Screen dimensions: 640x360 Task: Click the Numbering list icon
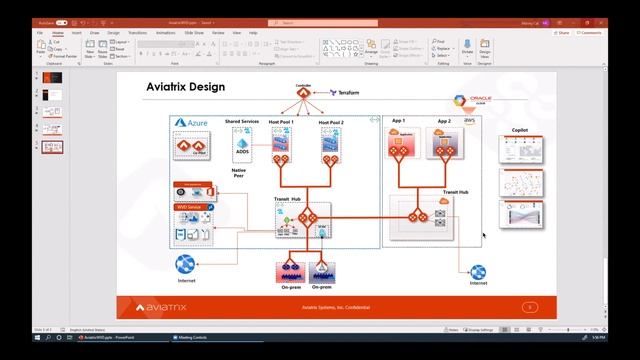[x=236, y=44]
